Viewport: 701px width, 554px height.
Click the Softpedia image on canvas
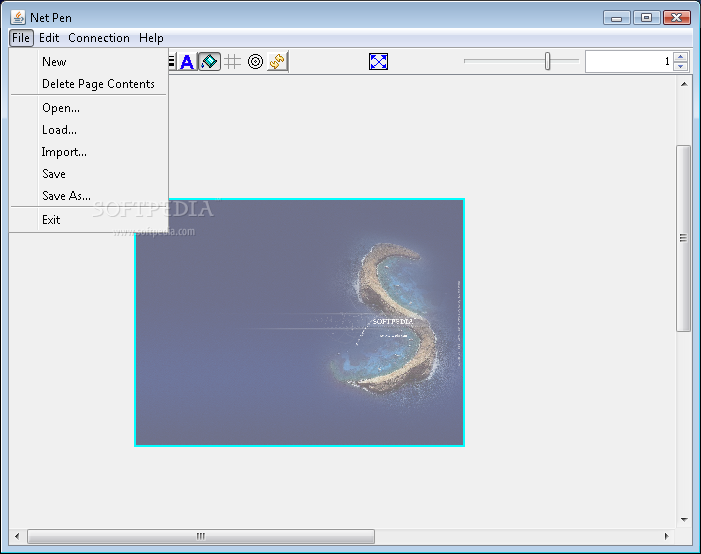[x=300, y=322]
